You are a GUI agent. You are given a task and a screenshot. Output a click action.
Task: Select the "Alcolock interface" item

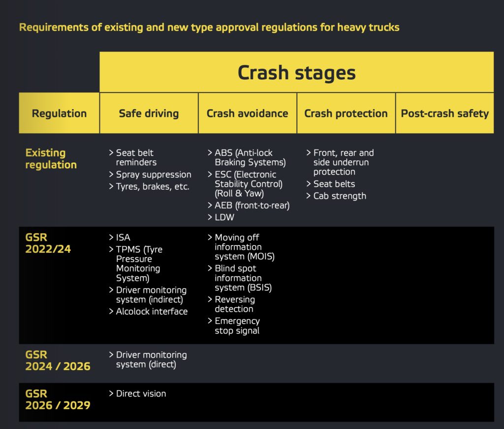point(152,311)
